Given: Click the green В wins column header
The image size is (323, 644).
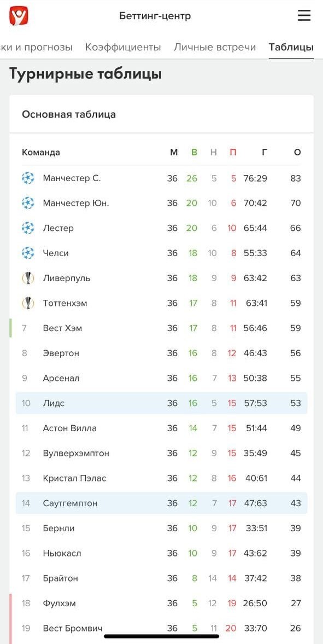Looking at the screenshot, I should point(194,152).
